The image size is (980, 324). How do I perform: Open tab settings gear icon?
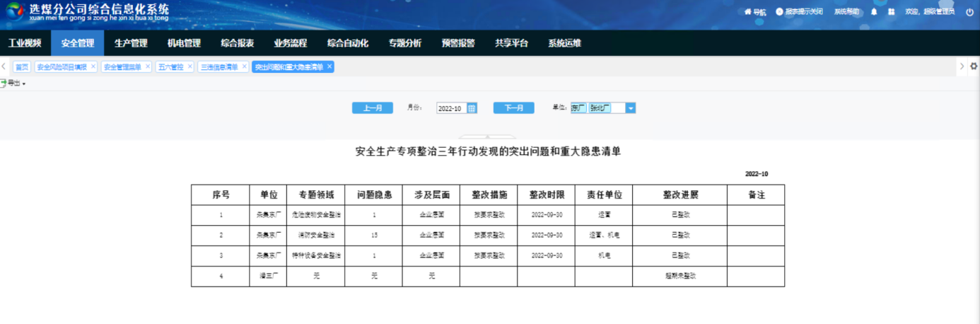974,66
